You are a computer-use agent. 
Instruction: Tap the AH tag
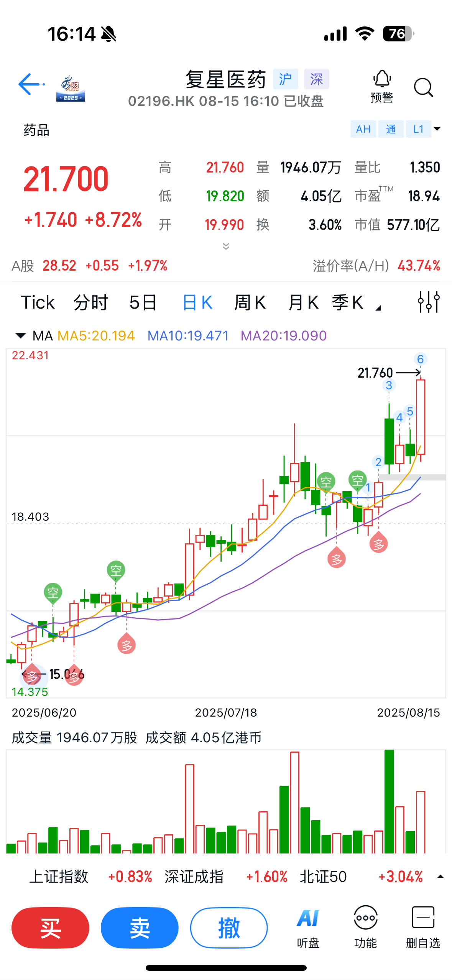363,129
